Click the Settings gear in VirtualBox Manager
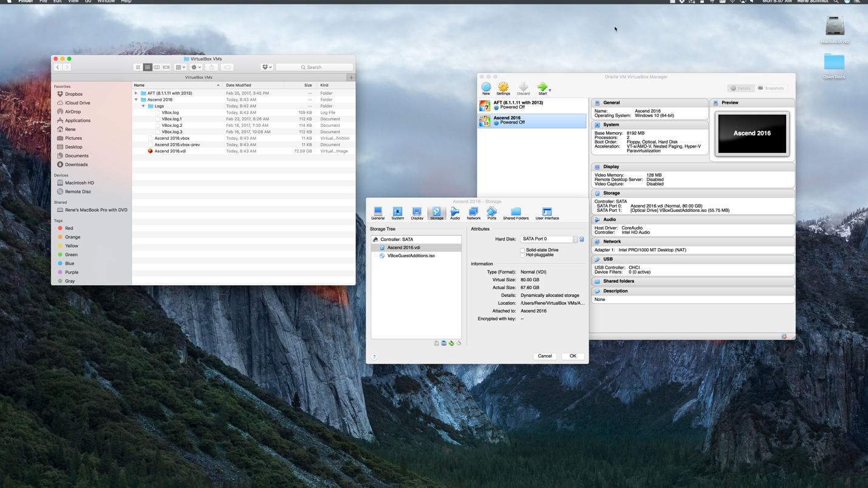 coord(503,89)
